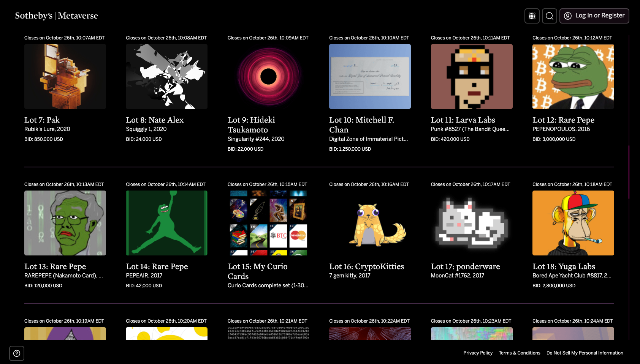Viewport: 640px width, 364px height.
Task: Open the Privacy Policy link
Action: (478, 353)
